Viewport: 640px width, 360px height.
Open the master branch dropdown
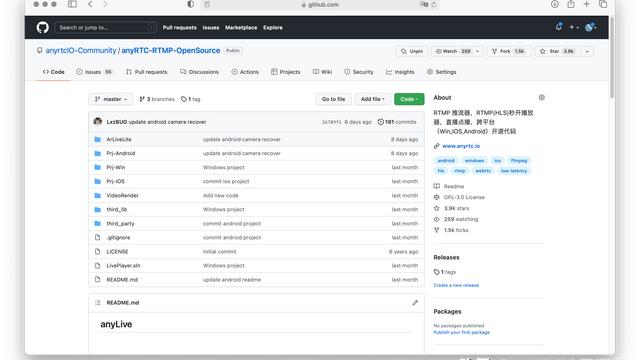(111, 99)
